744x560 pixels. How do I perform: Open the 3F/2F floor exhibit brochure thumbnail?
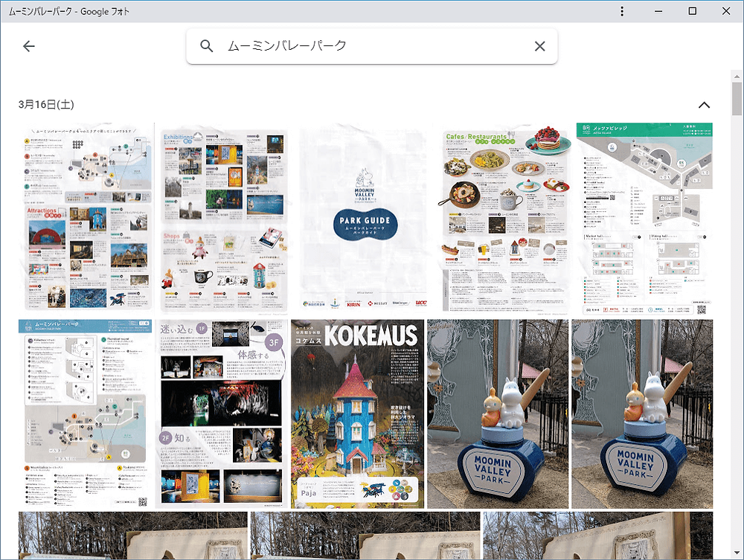coord(221,413)
